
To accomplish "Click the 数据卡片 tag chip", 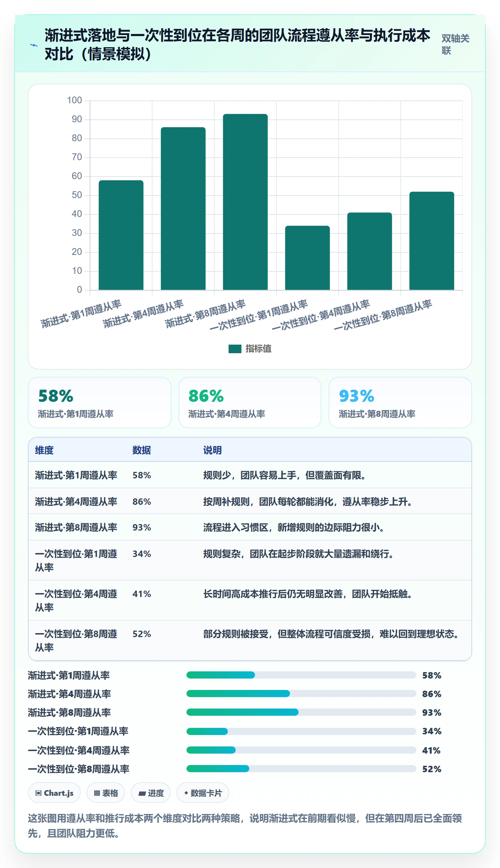I will (x=203, y=793).
